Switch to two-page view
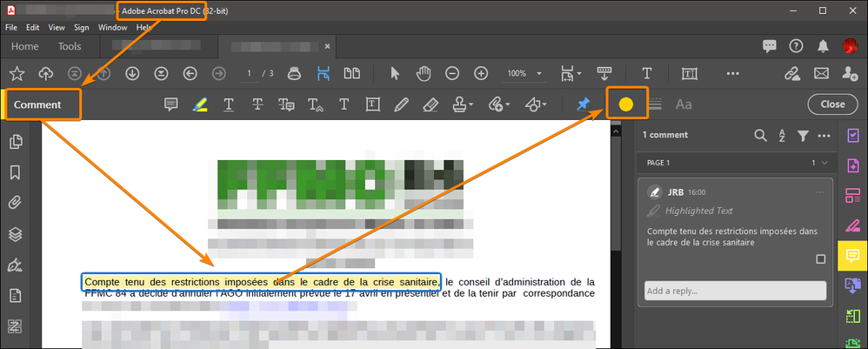This screenshot has height=349, width=868. [352, 73]
